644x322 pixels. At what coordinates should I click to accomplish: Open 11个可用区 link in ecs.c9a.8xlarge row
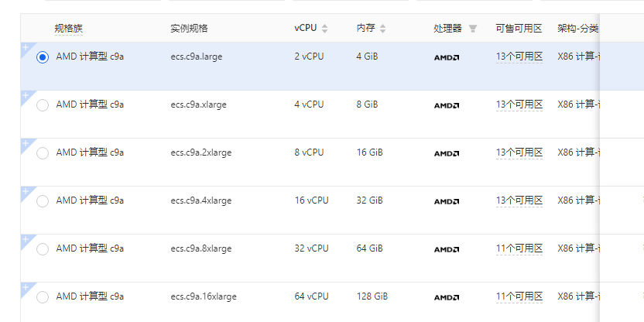pyautogui.click(x=519, y=248)
